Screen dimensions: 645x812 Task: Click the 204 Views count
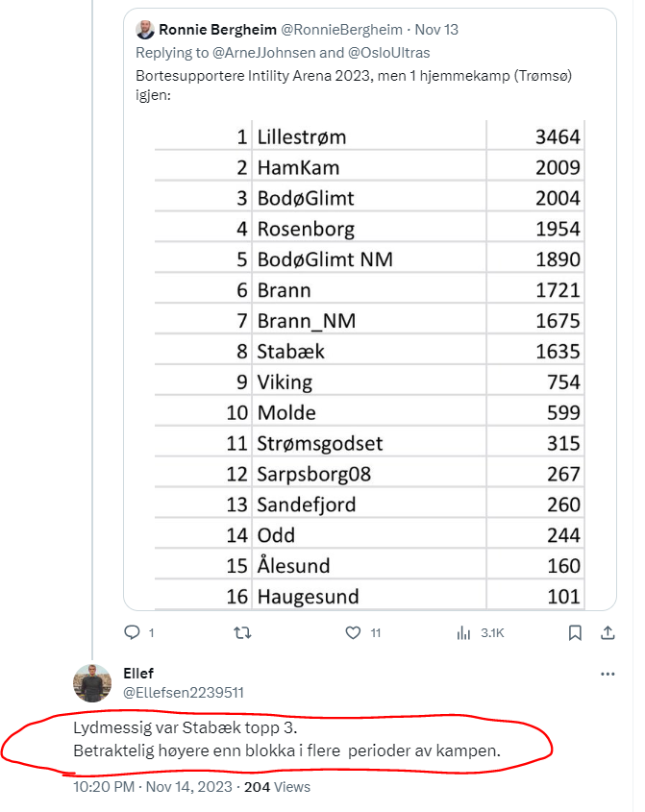coord(277,787)
